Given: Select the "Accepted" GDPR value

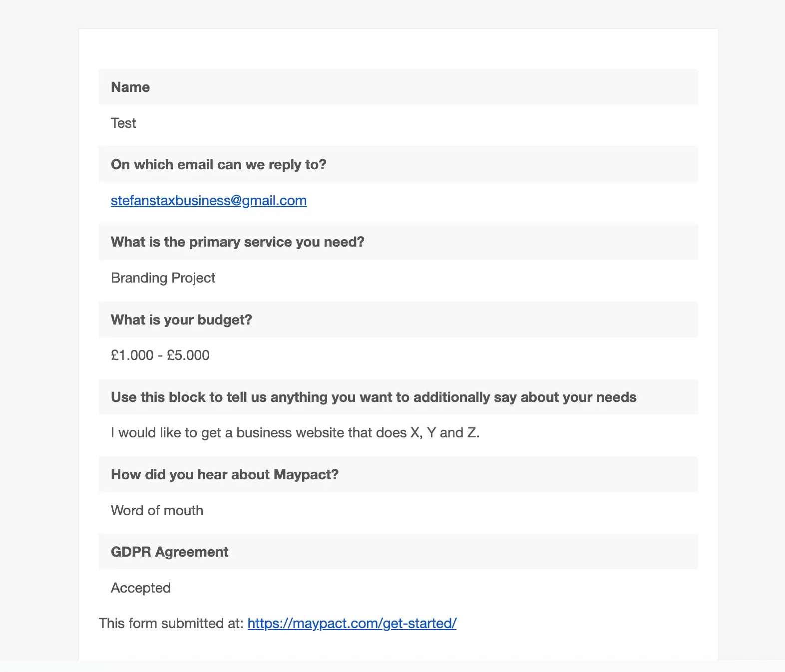Looking at the screenshot, I should coord(141,588).
